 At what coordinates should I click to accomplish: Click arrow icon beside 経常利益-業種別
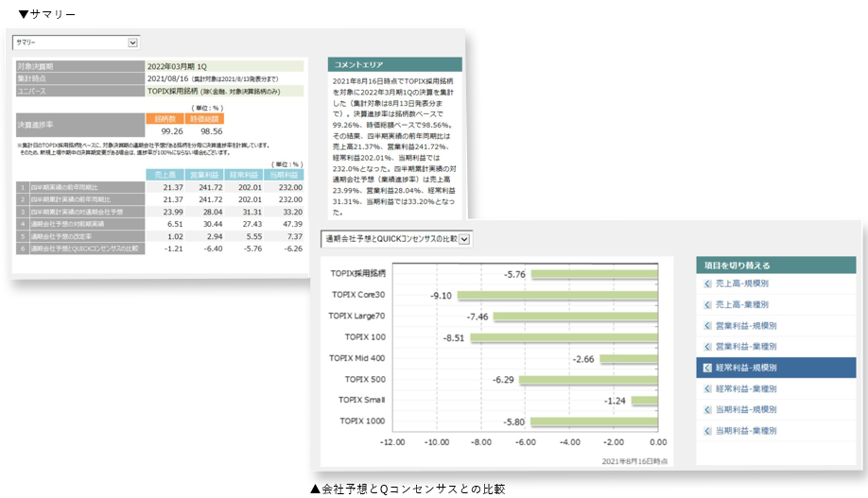(707, 389)
